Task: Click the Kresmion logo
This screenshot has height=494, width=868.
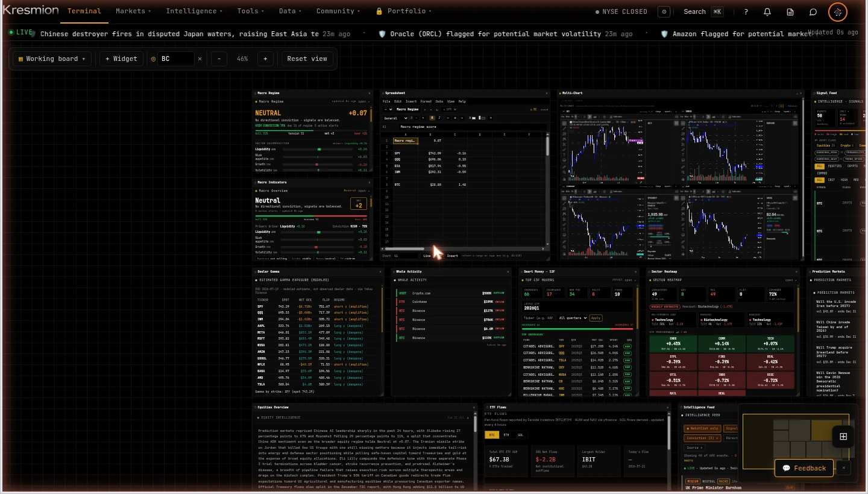Action: [30, 10]
